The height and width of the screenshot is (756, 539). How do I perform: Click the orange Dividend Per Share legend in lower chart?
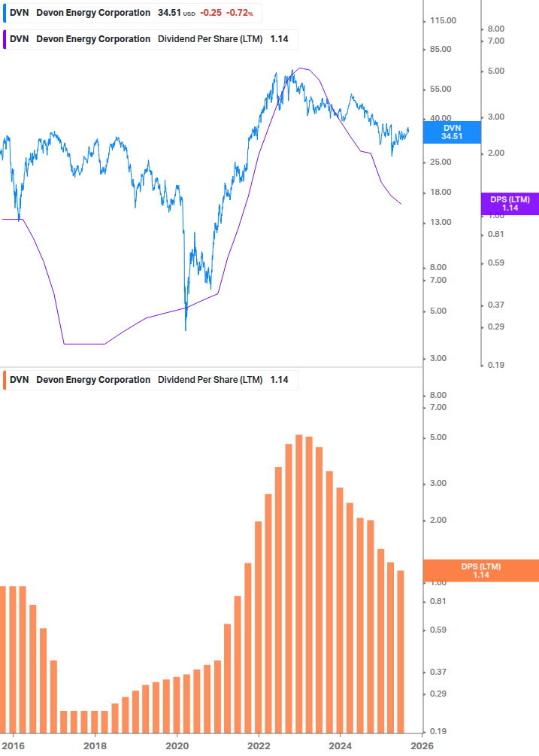[x=150, y=380]
